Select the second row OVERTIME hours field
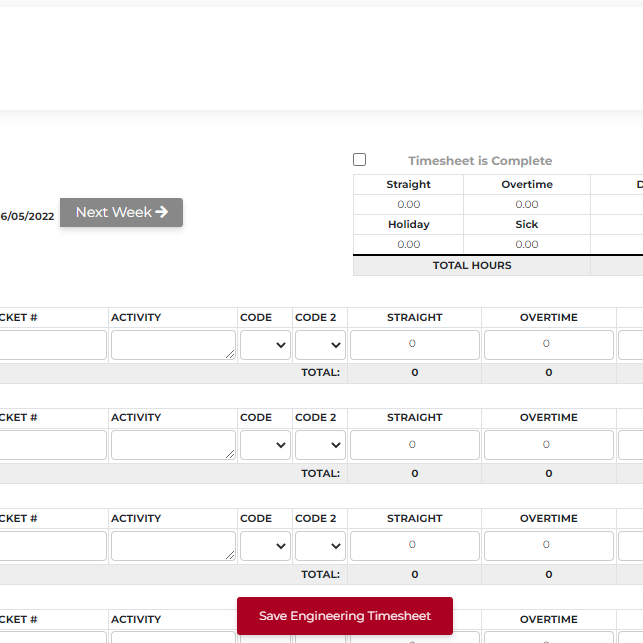 (x=548, y=445)
